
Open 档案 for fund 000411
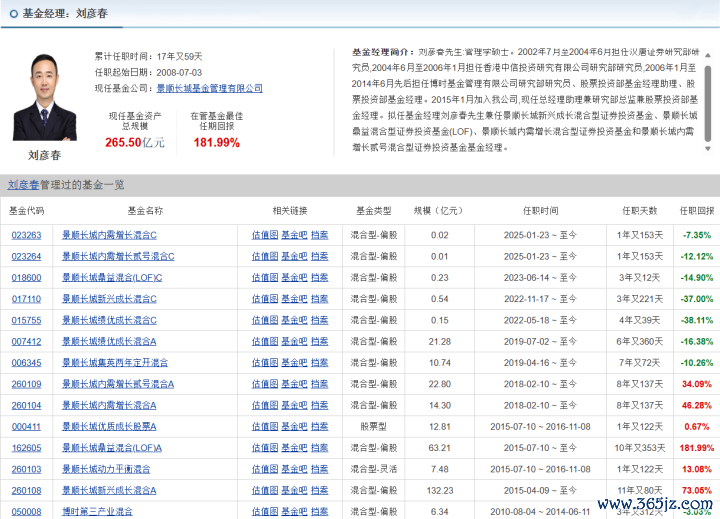click(x=320, y=427)
